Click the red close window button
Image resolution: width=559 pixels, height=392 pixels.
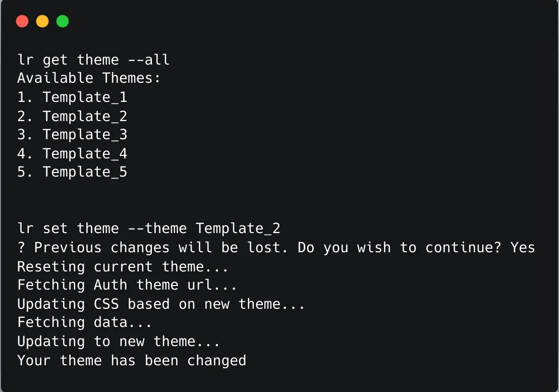tap(22, 21)
